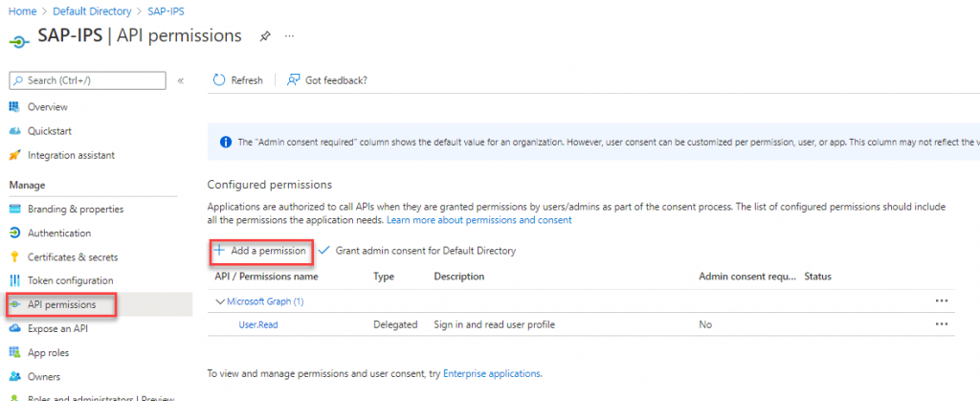Click the Refresh icon in the toolbar

[219, 80]
